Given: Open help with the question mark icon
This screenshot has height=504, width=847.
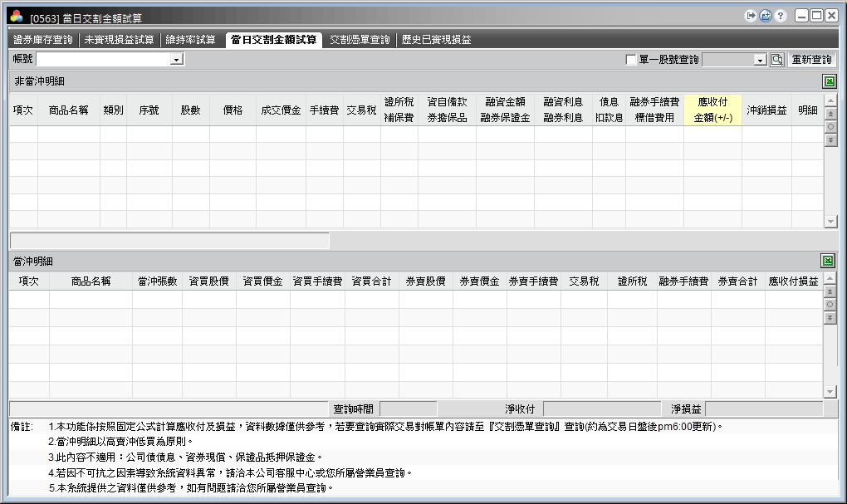Looking at the screenshot, I should pyautogui.click(x=781, y=16).
